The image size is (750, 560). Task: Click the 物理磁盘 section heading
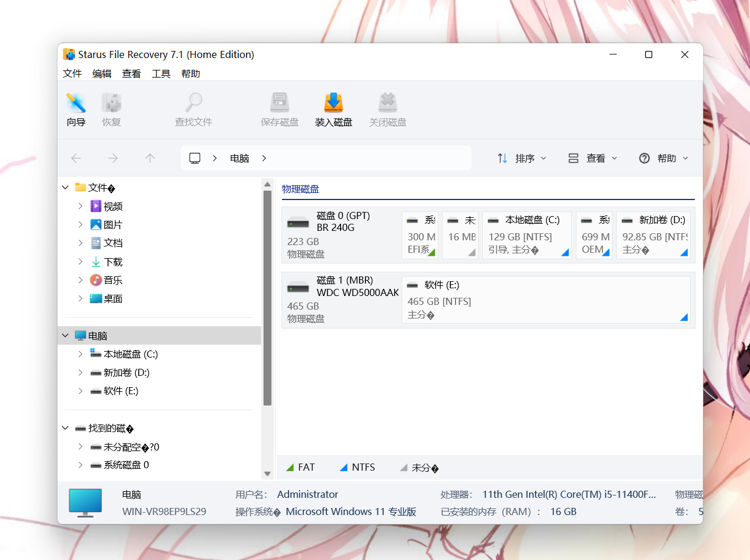pyautogui.click(x=300, y=189)
